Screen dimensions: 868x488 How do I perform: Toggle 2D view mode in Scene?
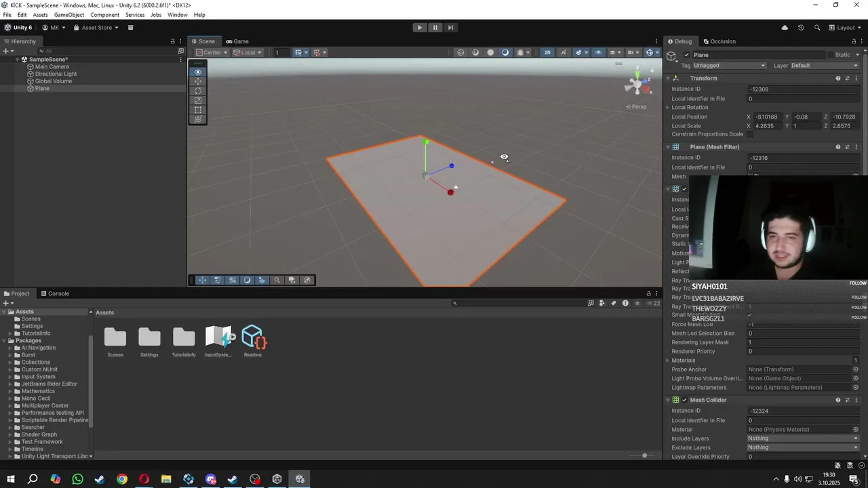point(547,52)
